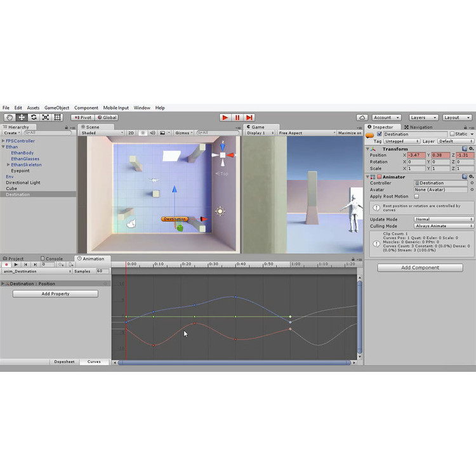Switch to the Dopesheet tab
Viewport: 476px width, 476px height.
point(64,362)
